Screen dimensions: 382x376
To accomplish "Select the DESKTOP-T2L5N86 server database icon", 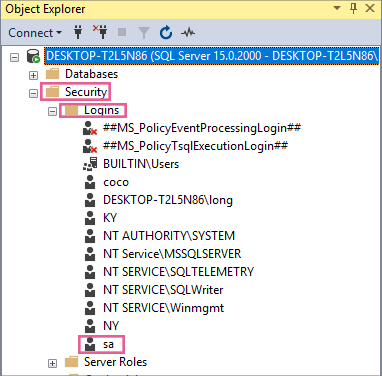I will click(x=33, y=56).
